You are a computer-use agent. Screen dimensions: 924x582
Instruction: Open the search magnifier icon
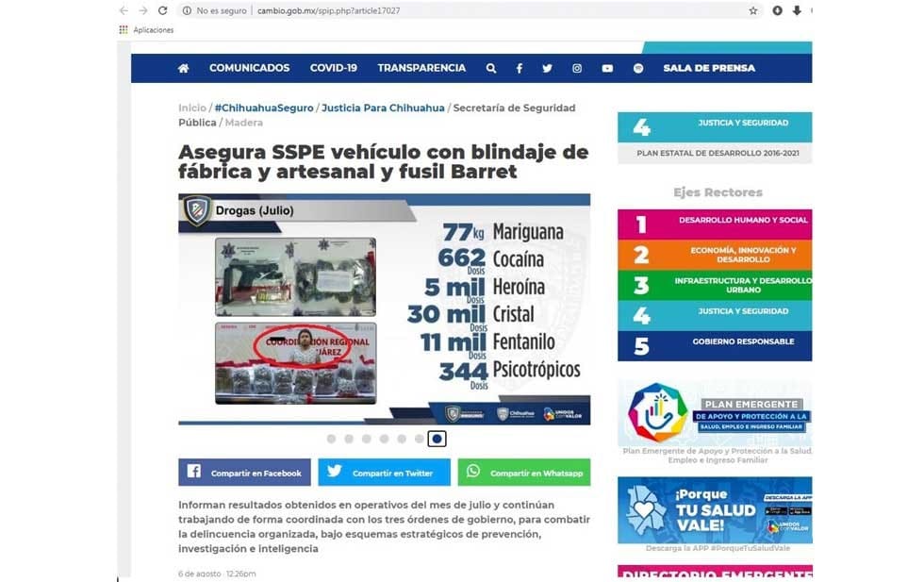point(490,68)
